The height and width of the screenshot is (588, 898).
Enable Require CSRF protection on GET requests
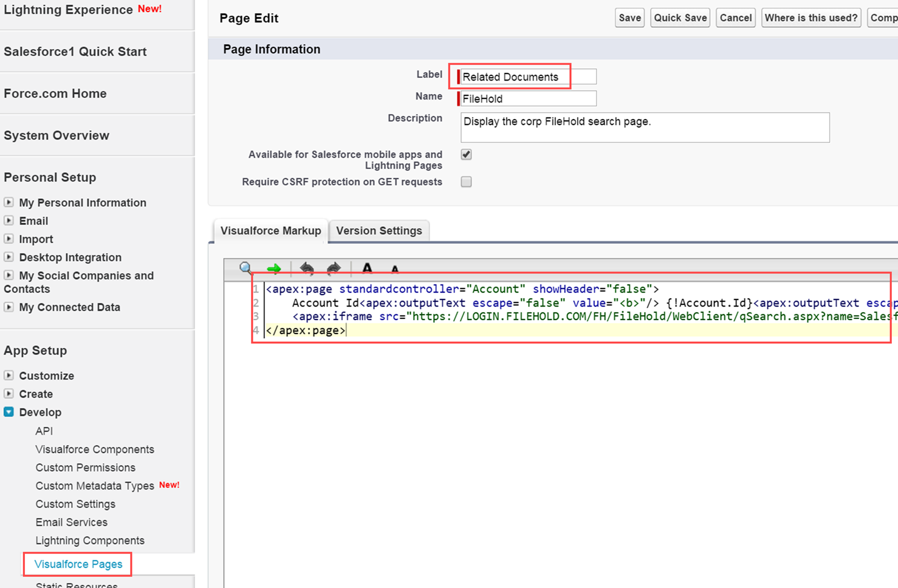pyautogui.click(x=465, y=182)
